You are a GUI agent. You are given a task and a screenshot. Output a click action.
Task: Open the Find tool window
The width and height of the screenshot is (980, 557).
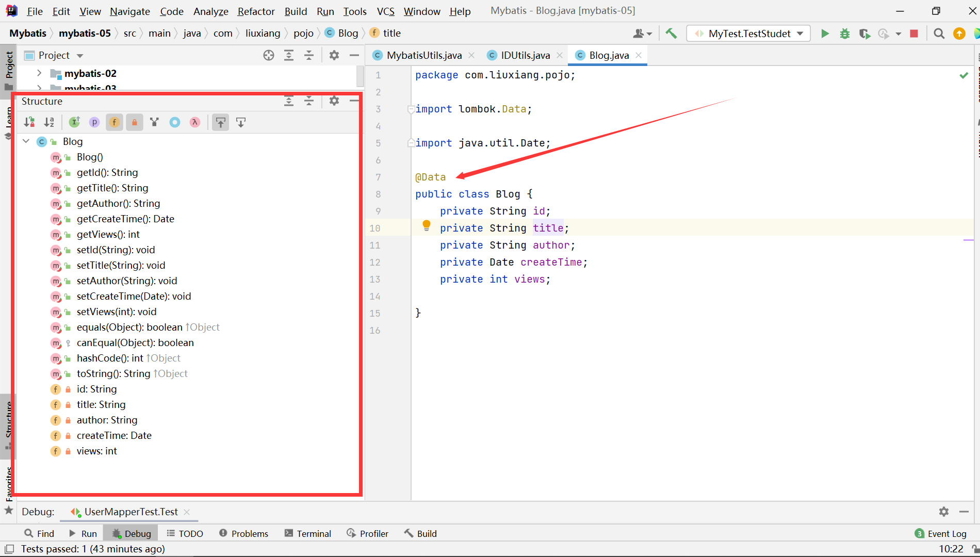(x=39, y=533)
